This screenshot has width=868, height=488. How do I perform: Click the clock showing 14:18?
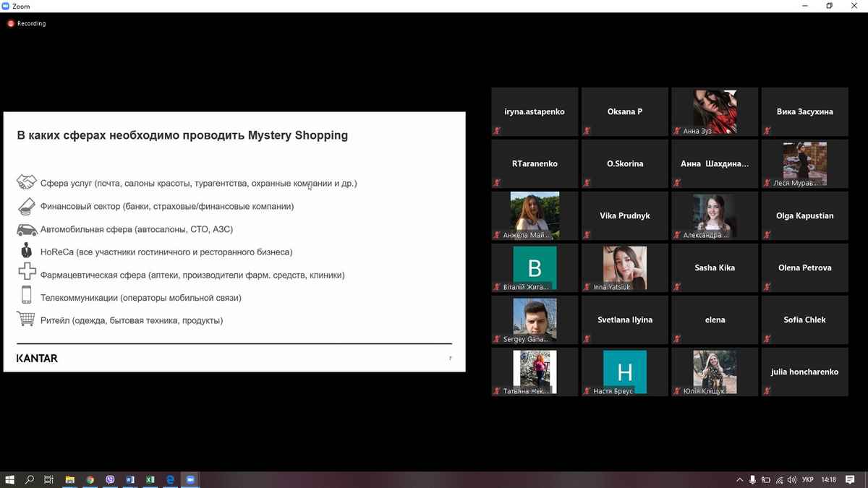pos(829,479)
